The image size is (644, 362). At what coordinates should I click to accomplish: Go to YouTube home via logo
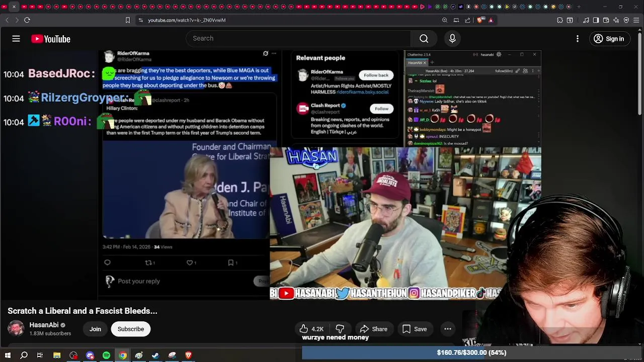coord(51,39)
